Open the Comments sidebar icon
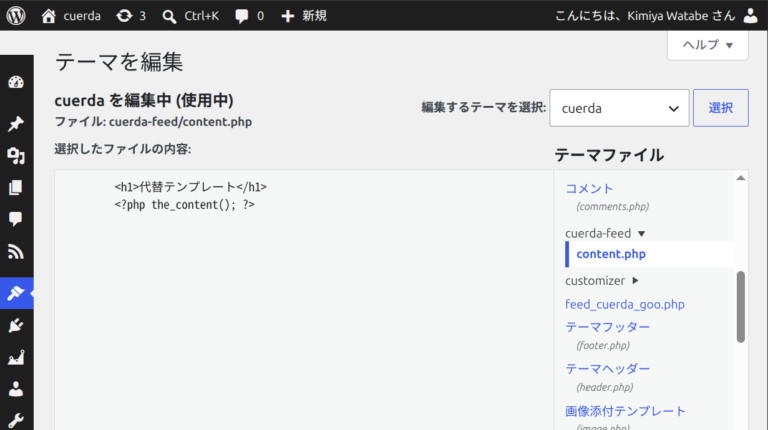Screen dimensions: 768x430 point(16,219)
